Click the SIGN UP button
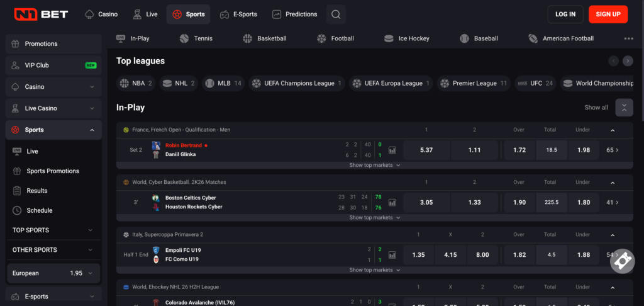Screen dimensions: 644x306 (608, 14)
